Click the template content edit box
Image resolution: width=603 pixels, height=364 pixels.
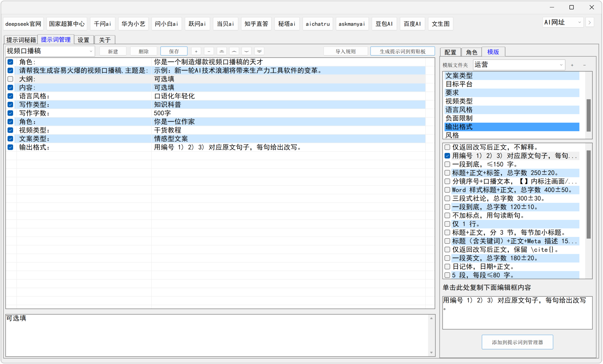pos(517,313)
